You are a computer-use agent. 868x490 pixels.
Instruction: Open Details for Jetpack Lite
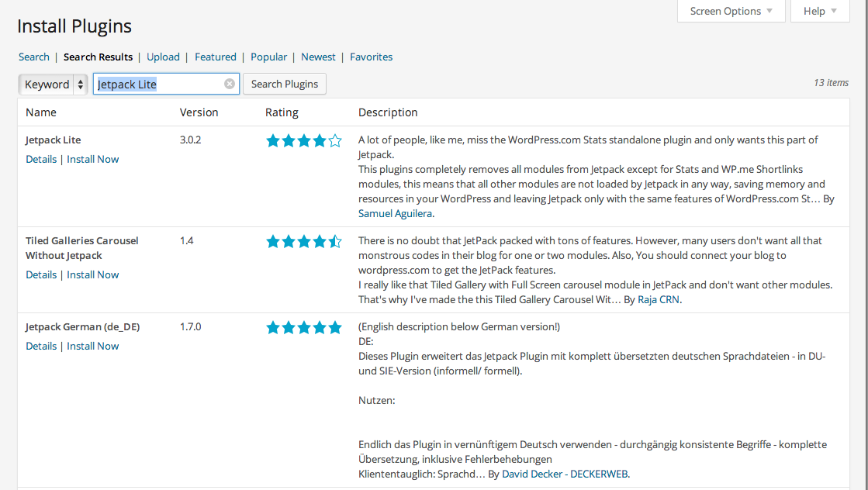(x=41, y=159)
